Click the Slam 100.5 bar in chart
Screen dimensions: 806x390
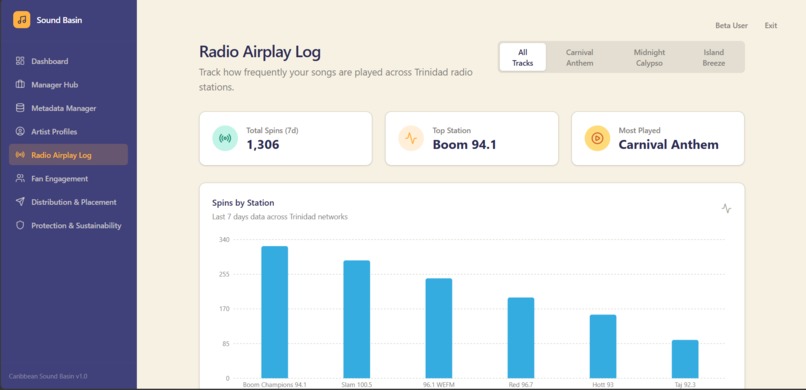coord(357,319)
